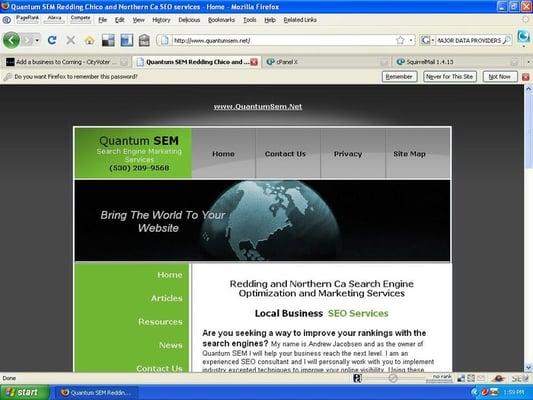This screenshot has width=533, height=400.
Task: Click Contact Us in the gray top navigation
Action: (285, 154)
